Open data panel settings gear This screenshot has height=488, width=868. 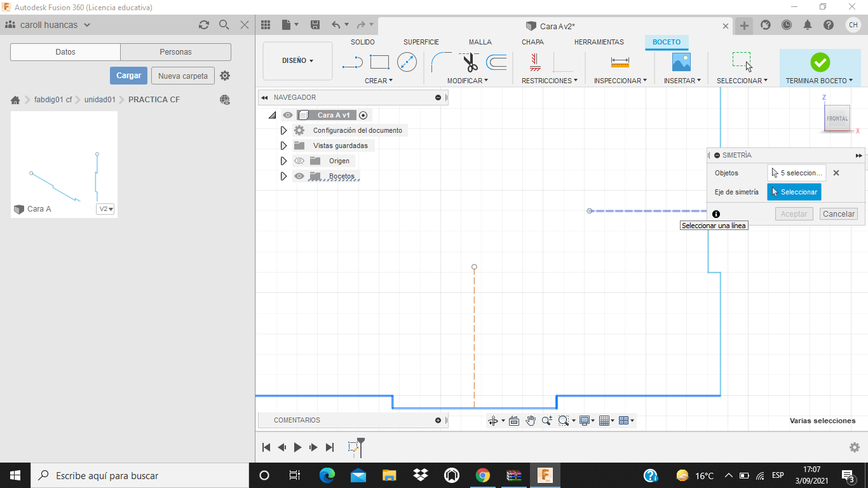(x=225, y=76)
